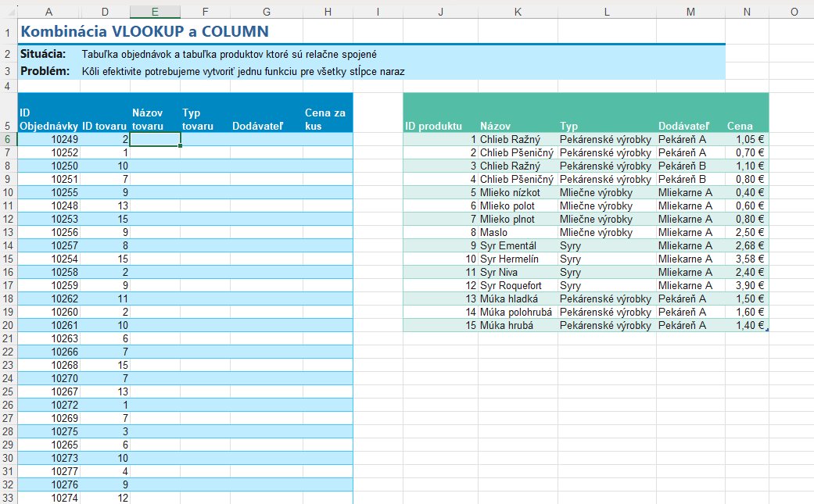This screenshot has height=504, width=814.
Task: Click the Cena za kus header cell
Action: point(326,119)
